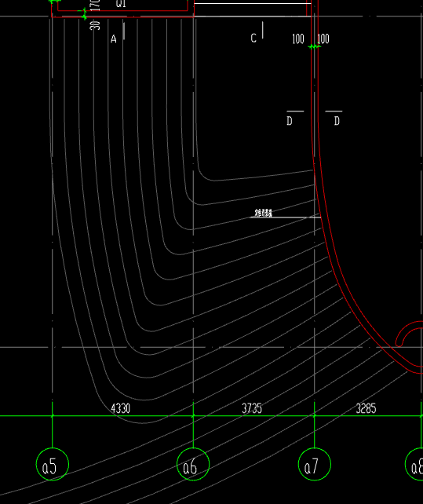Select the 3735 dimension text
This screenshot has width=423, height=504.
[x=252, y=408]
